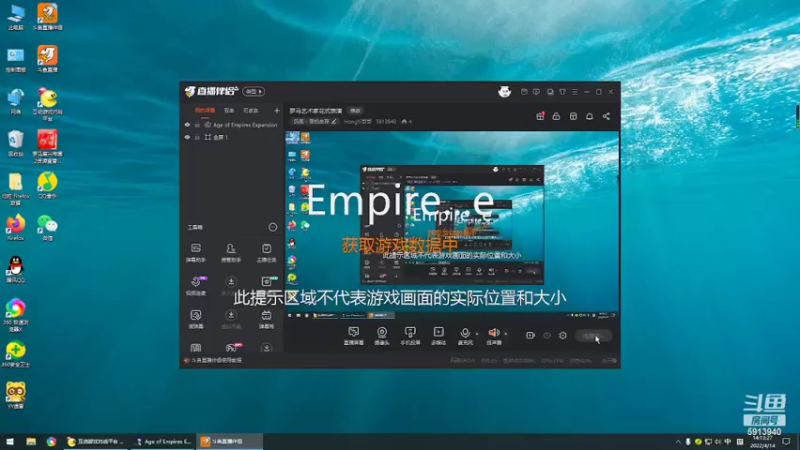
Task: Open the taskbar clock and date
Action: pos(762,442)
